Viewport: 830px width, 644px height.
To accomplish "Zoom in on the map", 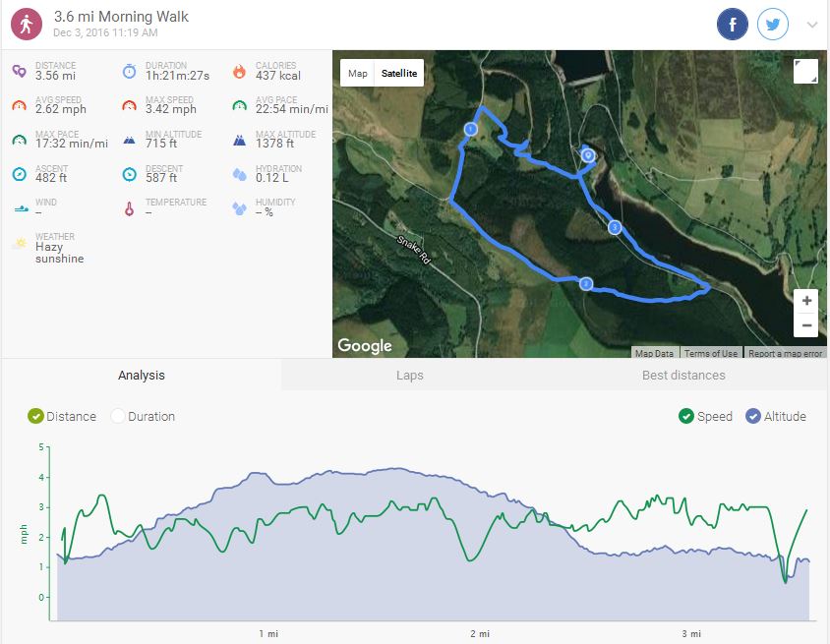I will [806, 301].
